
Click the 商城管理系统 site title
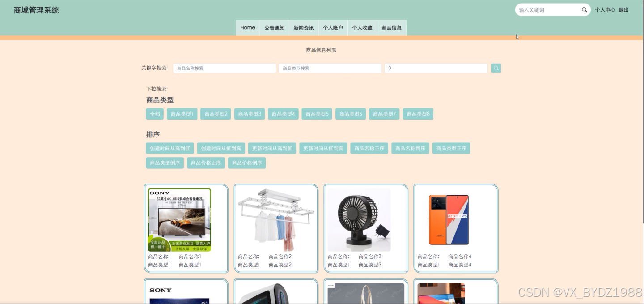pyautogui.click(x=36, y=10)
